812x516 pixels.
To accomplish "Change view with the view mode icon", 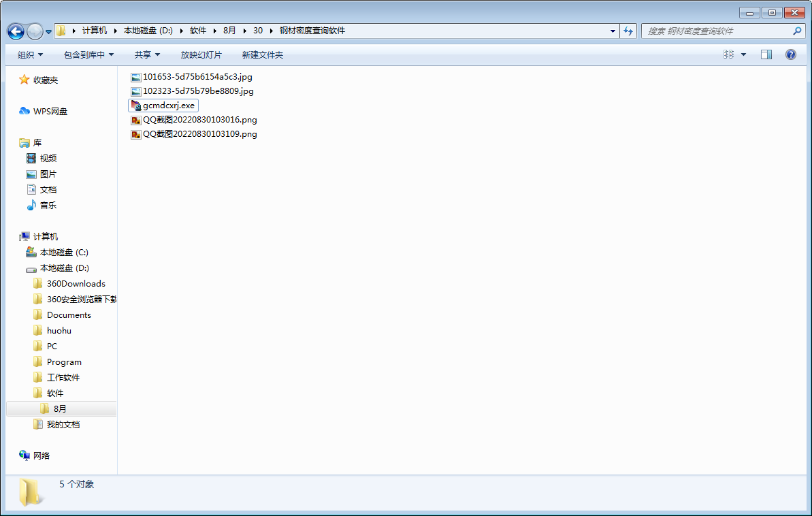I will (x=729, y=54).
